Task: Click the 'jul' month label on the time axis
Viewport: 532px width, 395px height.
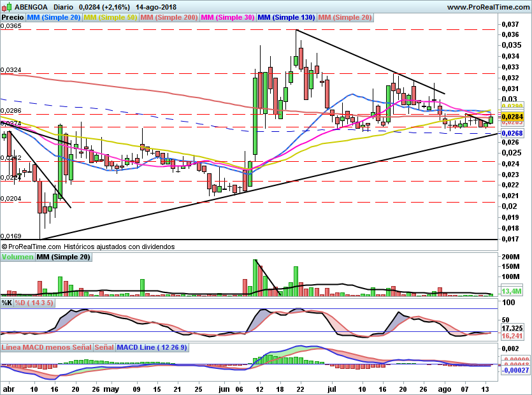Action: [x=332, y=389]
